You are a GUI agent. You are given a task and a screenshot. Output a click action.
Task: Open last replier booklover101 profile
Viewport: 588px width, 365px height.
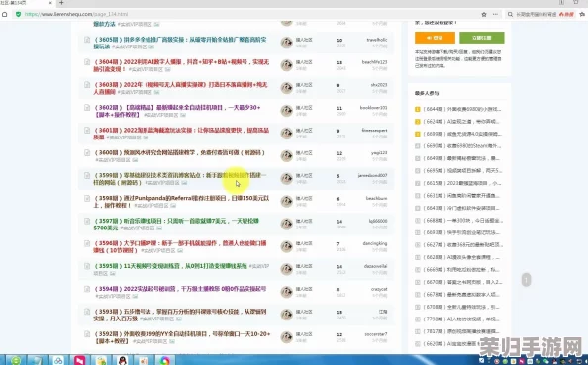tap(373, 108)
